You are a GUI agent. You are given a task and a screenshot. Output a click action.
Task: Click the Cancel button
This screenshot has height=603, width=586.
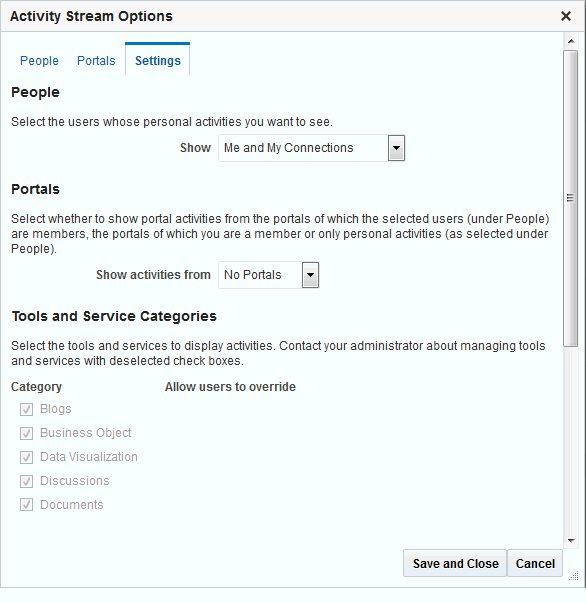click(x=535, y=563)
